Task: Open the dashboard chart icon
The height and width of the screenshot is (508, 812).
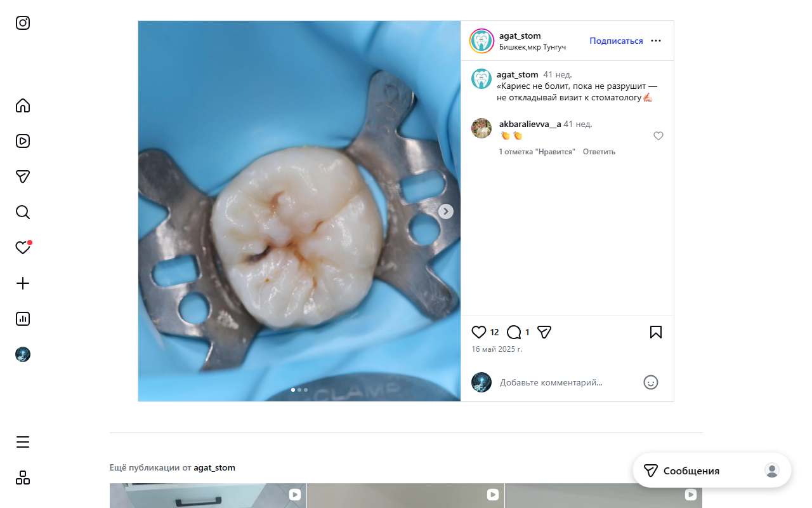Action: tap(23, 319)
